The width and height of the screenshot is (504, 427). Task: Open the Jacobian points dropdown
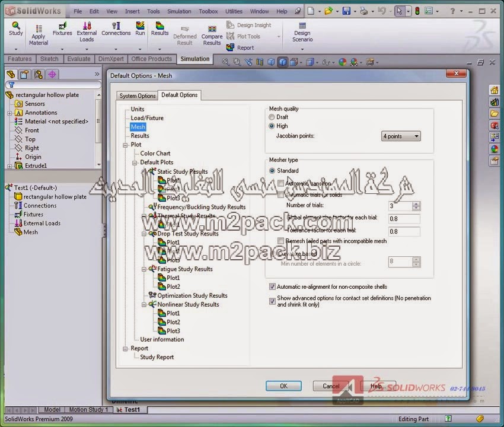[x=401, y=136]
